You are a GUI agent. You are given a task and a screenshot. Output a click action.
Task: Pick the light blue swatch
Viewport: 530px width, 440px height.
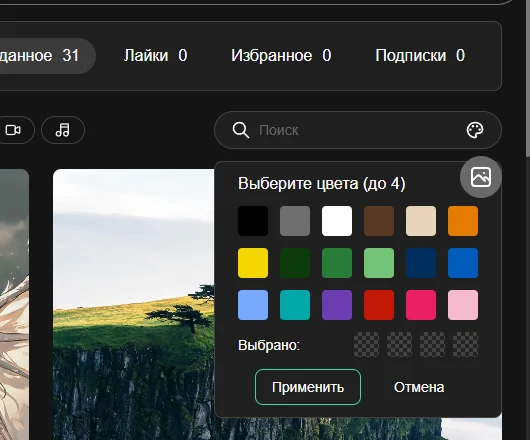[x=253, y=305]
